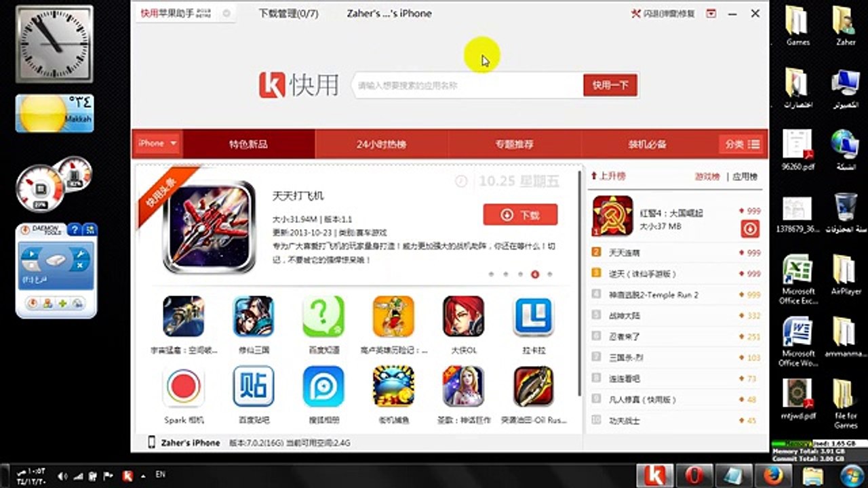Open the Games desktop folder

[x=797, y=26]
